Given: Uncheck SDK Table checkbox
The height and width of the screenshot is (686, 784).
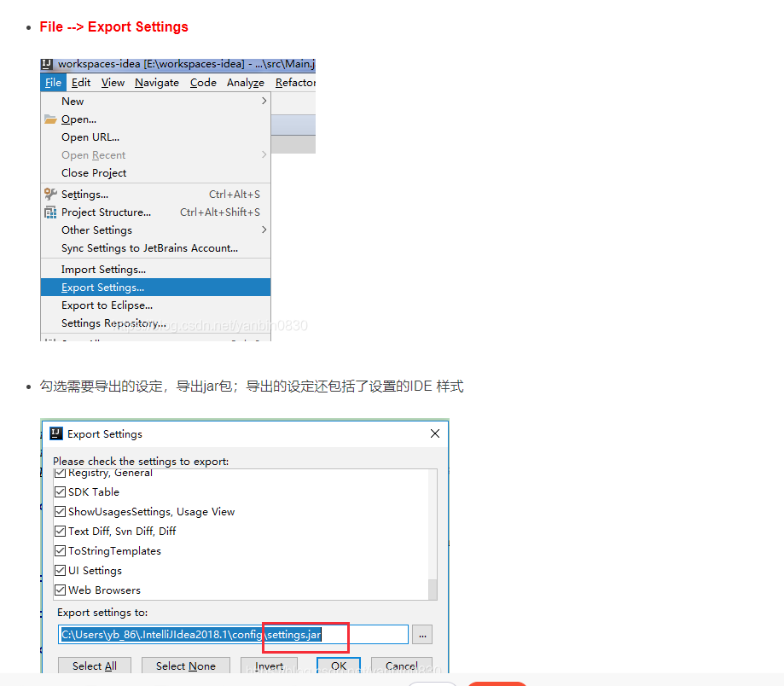Looking at the screenshot, I should (60, 492).
